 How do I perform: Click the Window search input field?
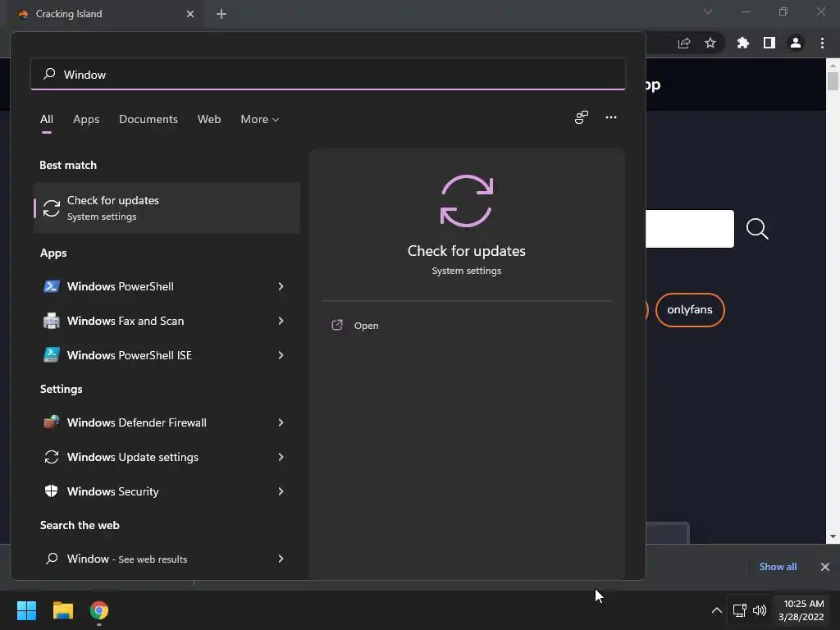pos(328,74)
